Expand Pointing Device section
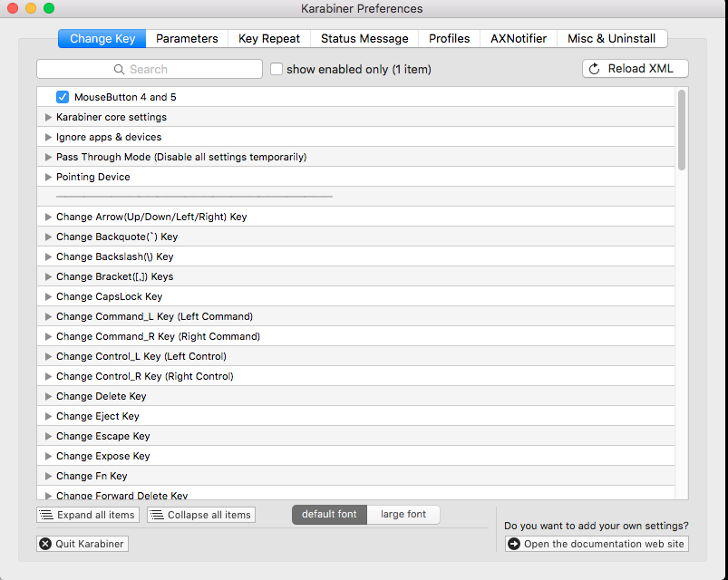This screenshot has width=728, height=580. [x=48, y=178]
